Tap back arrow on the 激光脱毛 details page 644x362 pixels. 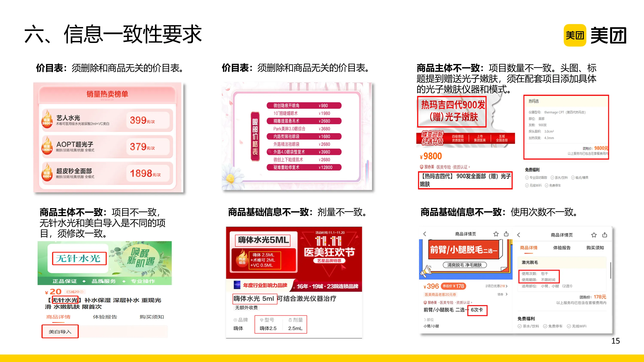[518, 235]
